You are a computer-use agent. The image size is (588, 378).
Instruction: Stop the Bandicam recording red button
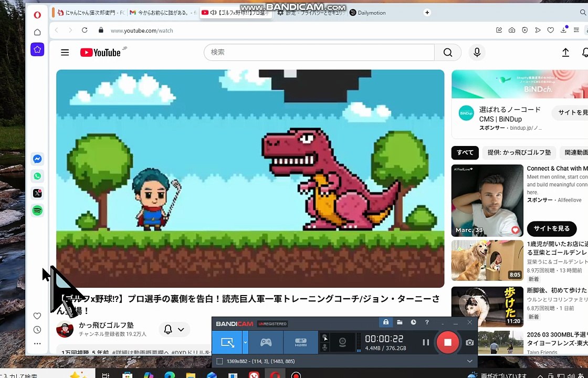(448, 342)
